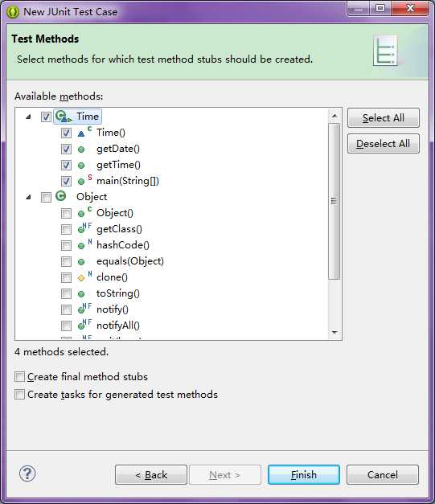The image size is (435, 504).
Task: Collapse the Time node in the tree
Action: pos(29,117)
